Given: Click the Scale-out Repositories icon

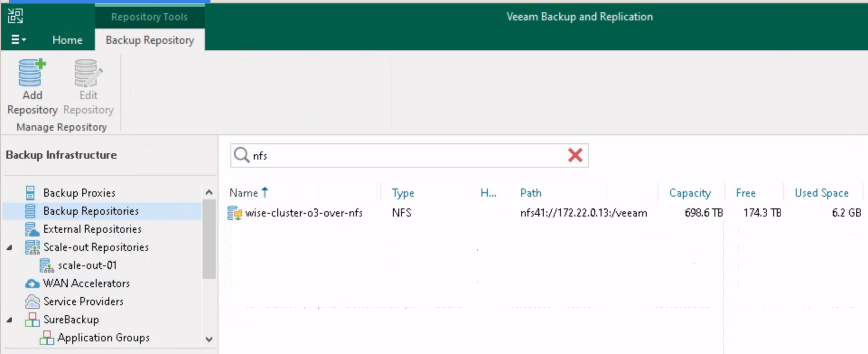Looking at the screenshot, I should (32, 247).
